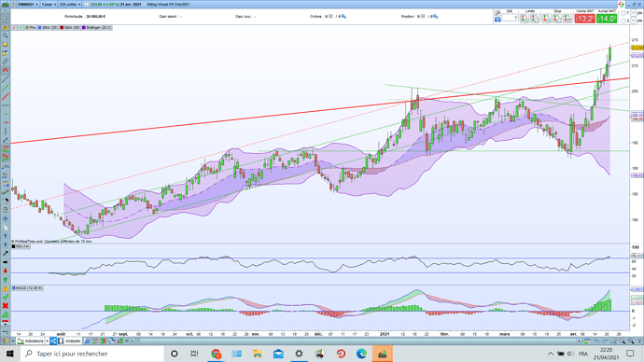Click the green Achat MKT buy button

[607, 19]
